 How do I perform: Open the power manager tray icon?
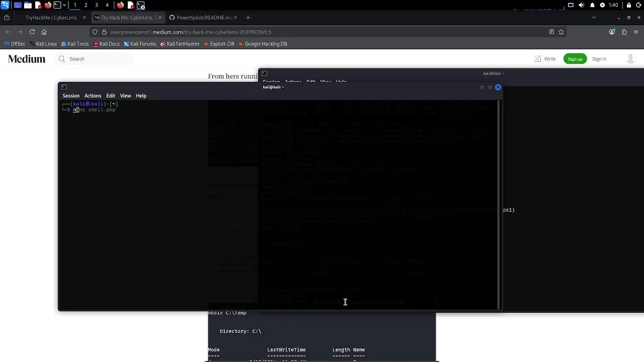click(x=602, y=5)
